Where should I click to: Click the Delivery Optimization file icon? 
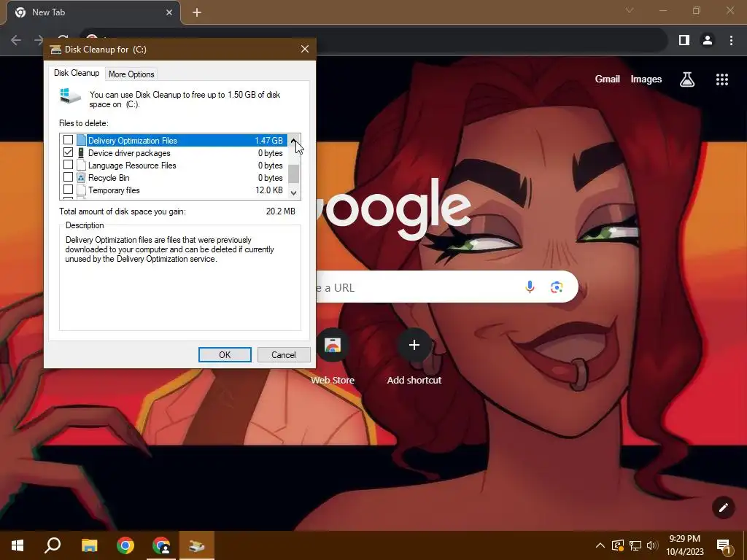point(81,141)
